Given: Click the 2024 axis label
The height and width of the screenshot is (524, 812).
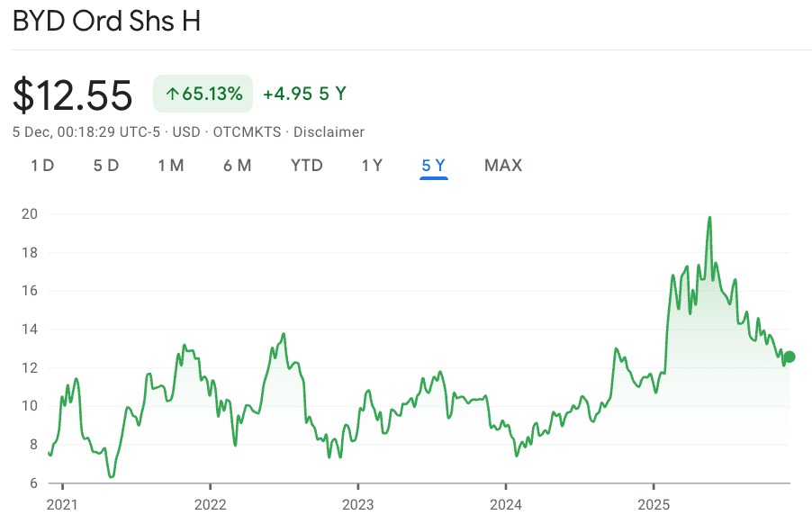Looking at the screenshot, I should click(x=506, y=505).
